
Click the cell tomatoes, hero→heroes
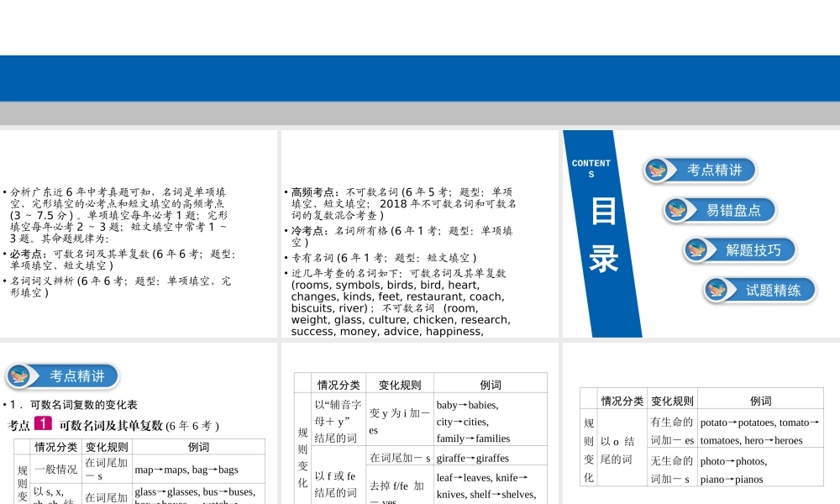[x=751, y=441]
